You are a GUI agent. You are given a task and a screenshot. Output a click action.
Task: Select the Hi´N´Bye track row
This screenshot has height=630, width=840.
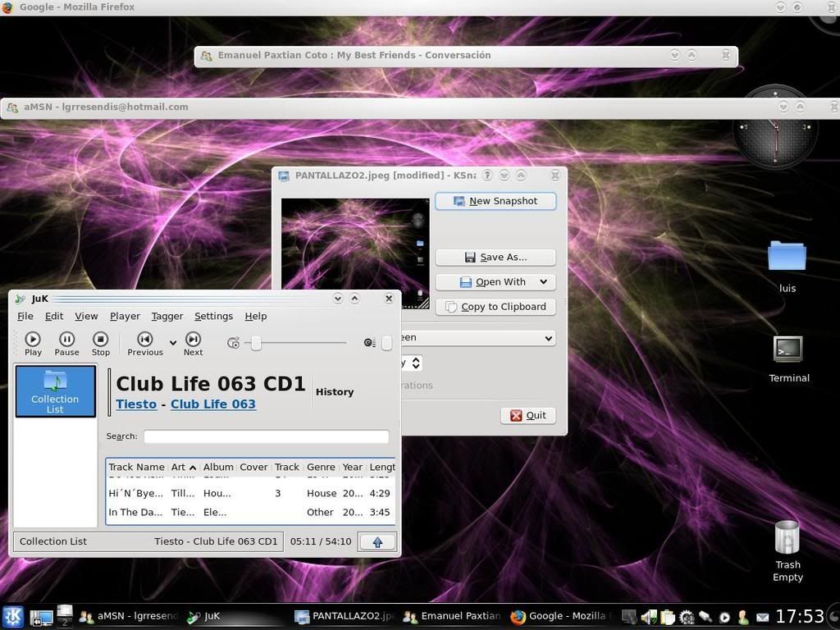250,493
